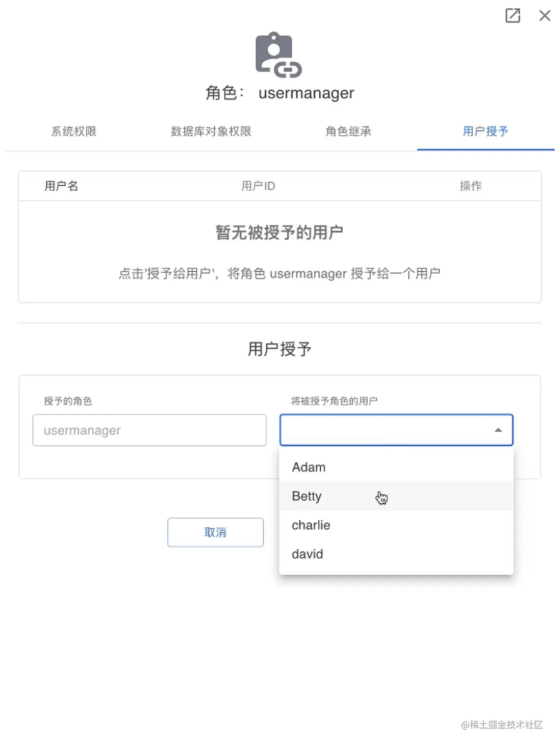Switch to the 系统权限 tab
Image resolution: width=560 pixels, height=747 pixels.
click(74, 132)
